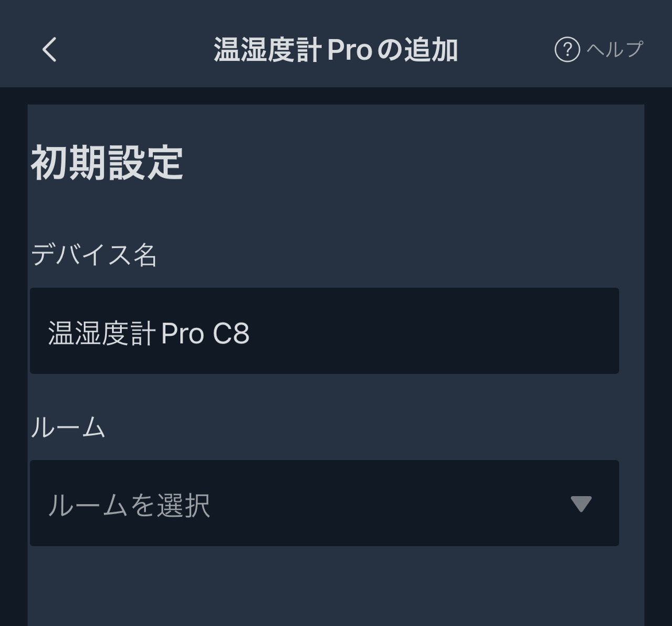Click the 温湿度計 text in device name

pyautogui.click(x=102, y=333)
